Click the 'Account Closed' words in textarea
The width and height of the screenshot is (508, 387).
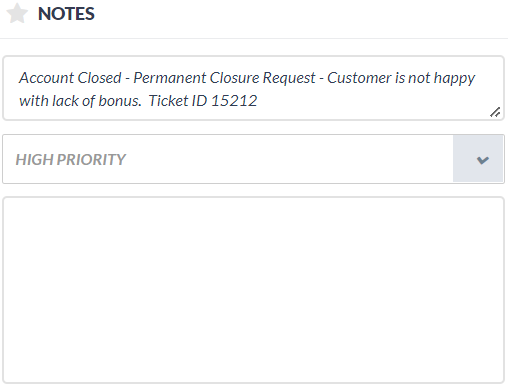(70, 78)
